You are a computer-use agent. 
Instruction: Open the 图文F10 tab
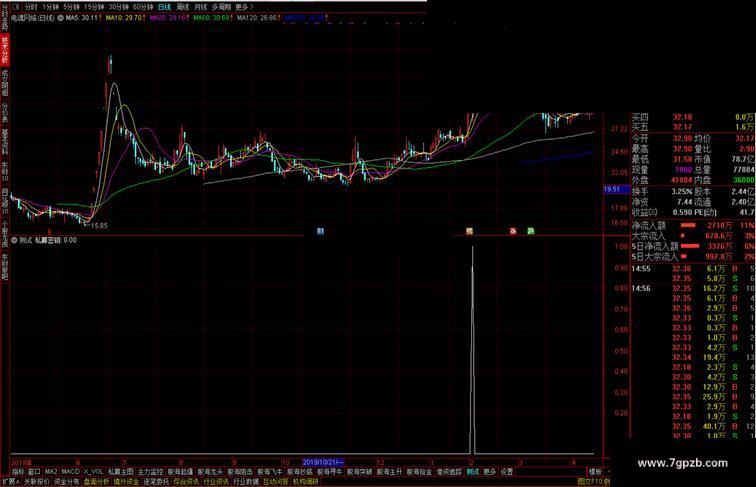[x=590, y=481]
